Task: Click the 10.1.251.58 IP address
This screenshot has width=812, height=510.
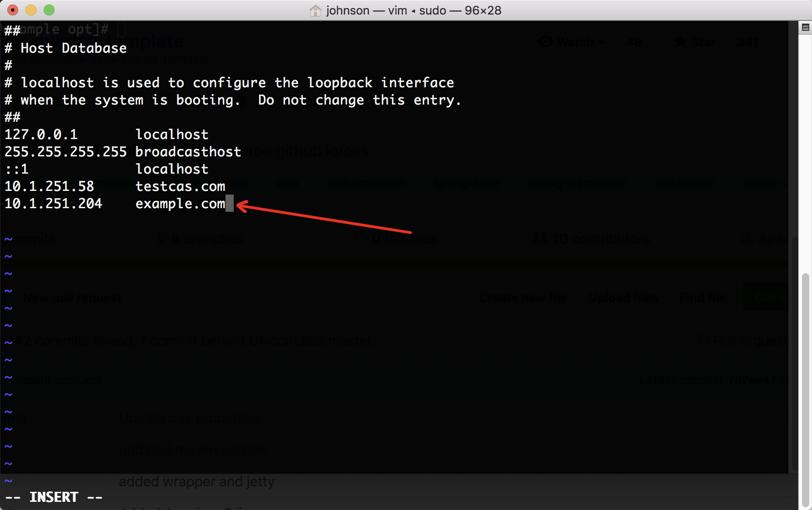Action: (x=49, y=186)
